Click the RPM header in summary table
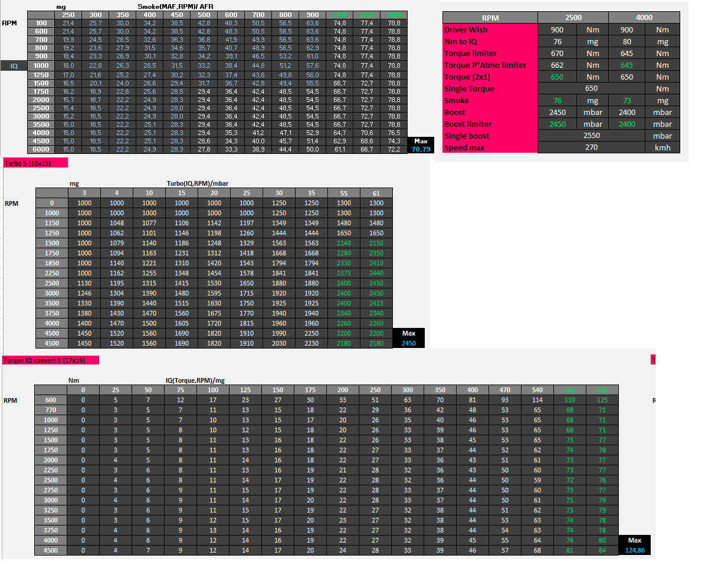728x565 pixels. (x=490, y=18)
